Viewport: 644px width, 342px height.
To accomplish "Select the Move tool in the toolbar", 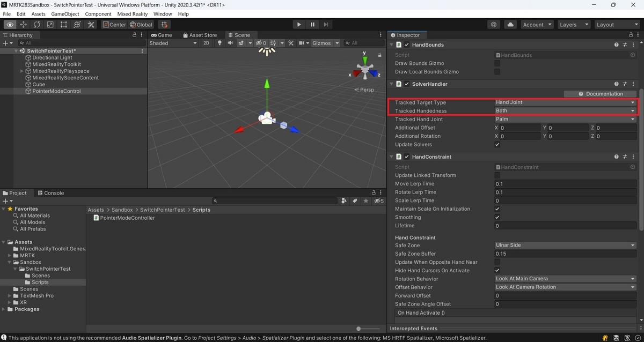I will (x=24, y=25).
